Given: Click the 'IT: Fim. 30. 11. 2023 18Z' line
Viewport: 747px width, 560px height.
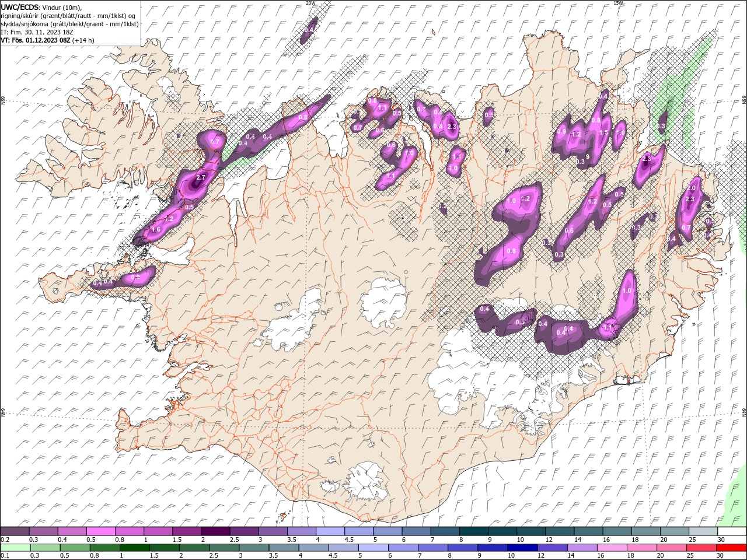Looking at the screenshot, I should tap(37, 32).
